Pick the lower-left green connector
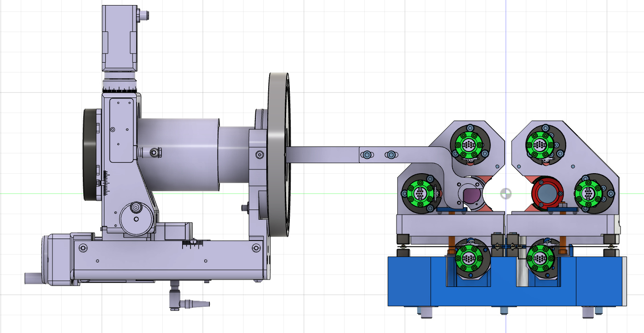The width and height of the screenshot is (644, 333). click(469, 258)
